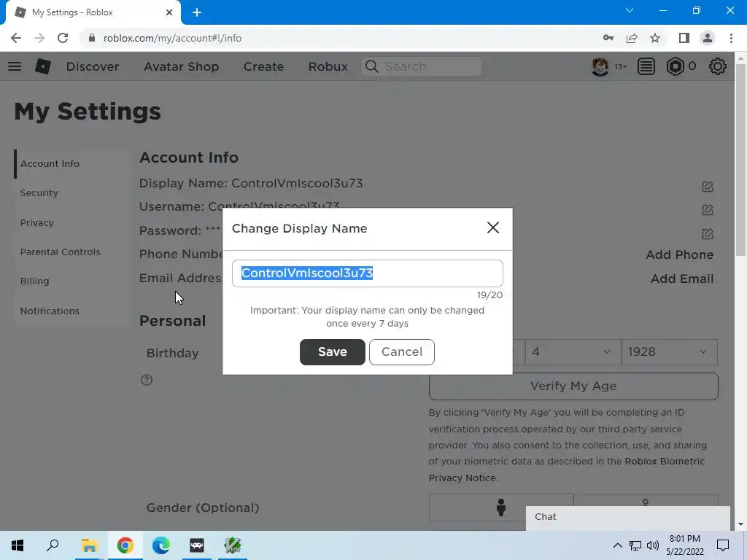Screen dimensions: 747x560
Task: Open the Chat panel
Action: click(628, 517)
